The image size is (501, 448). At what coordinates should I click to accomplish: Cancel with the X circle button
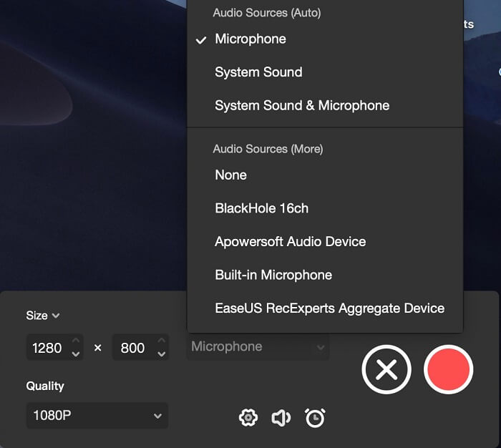coord(386,369)
